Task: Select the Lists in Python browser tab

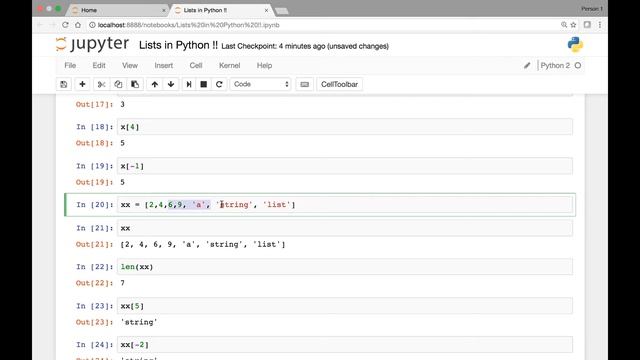Action: [x=222, y=10]
